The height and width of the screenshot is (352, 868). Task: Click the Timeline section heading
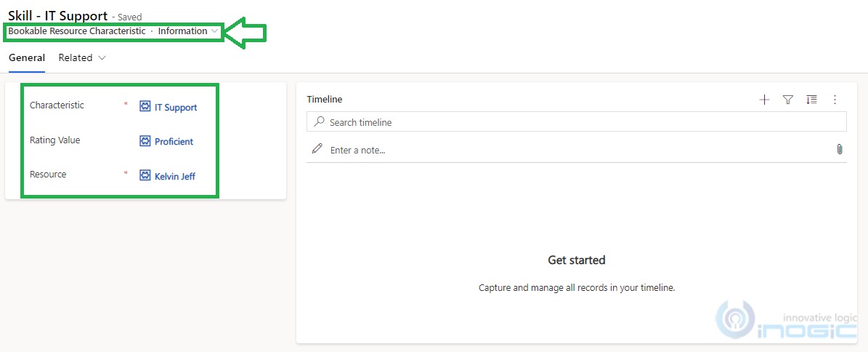(325, 99)
